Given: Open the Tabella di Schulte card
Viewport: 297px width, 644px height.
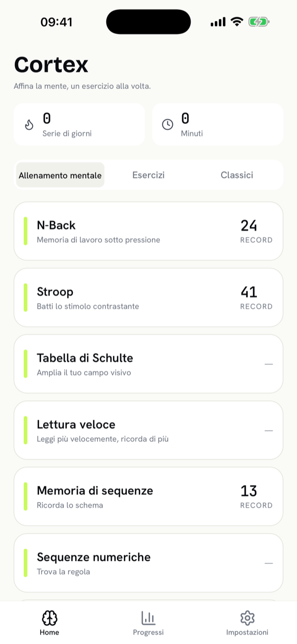Looking at the screenshot, I should click(x=148, y=364).
